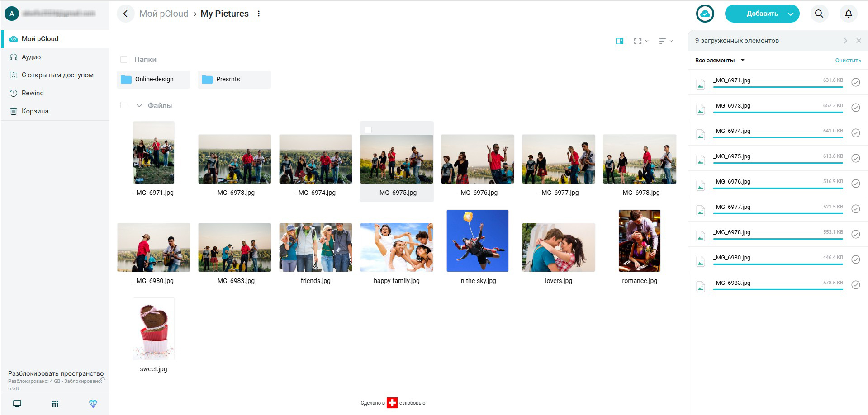Viewport: 868px width, 415px height.
Task: Click the desktop monitor icon at bottom
Action: click(x=17, y=404)
